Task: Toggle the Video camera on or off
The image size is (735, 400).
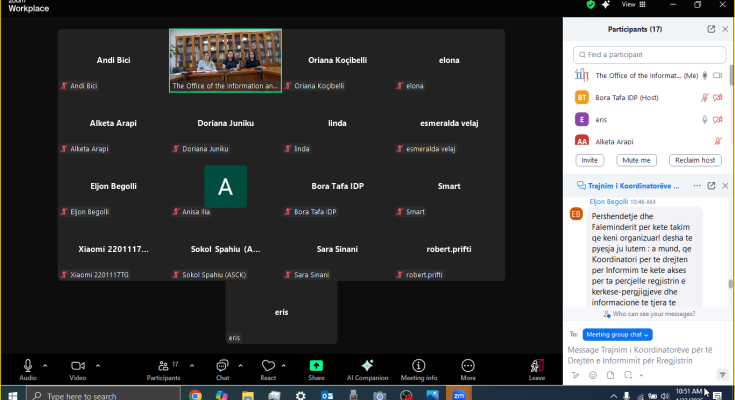Action: pyautogui.click(x=77, y=366)
